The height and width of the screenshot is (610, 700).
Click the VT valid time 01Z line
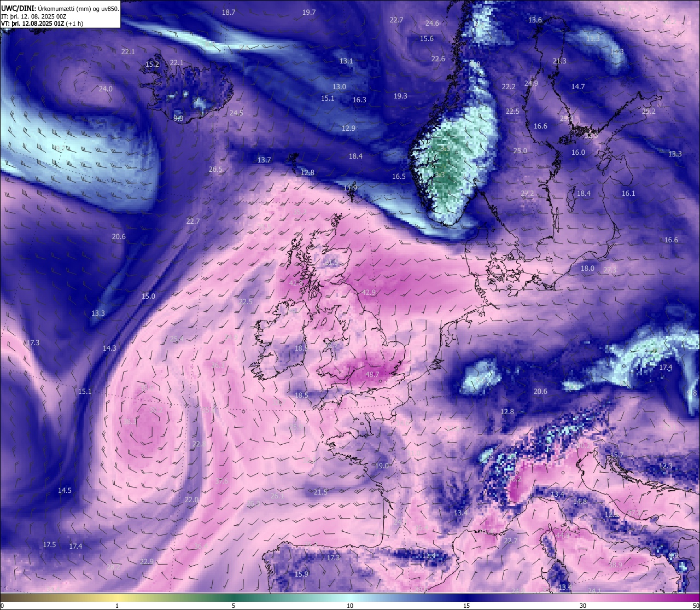(x=42, y=24)
